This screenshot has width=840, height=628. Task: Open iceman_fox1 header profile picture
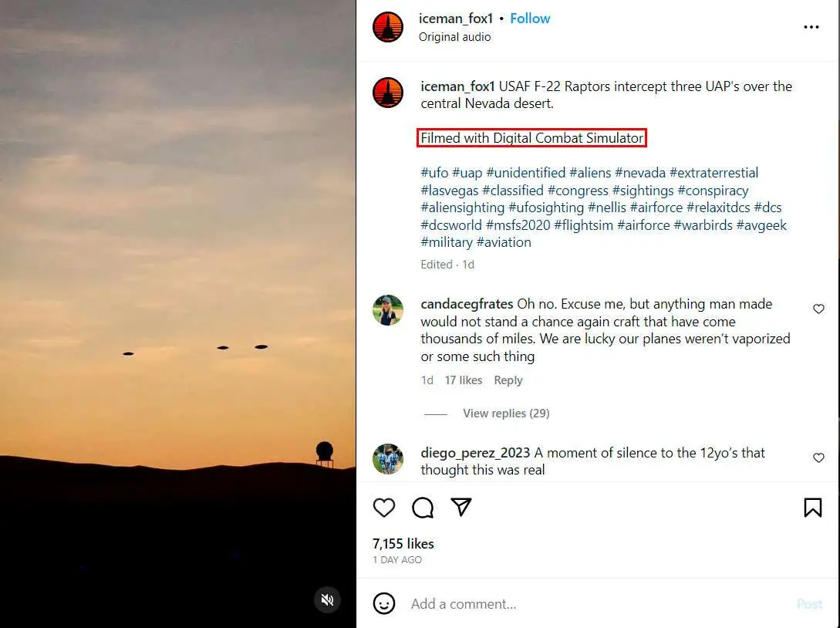388,27
